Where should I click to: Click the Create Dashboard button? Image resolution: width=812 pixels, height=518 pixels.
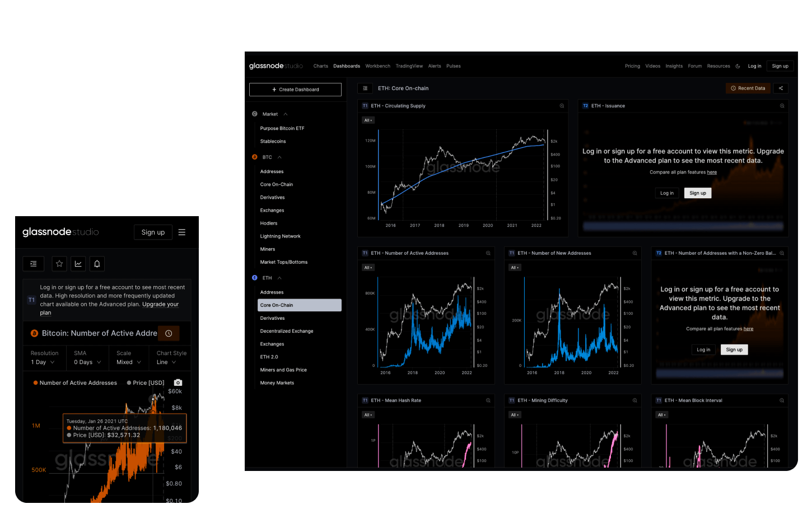pos(295,90)
